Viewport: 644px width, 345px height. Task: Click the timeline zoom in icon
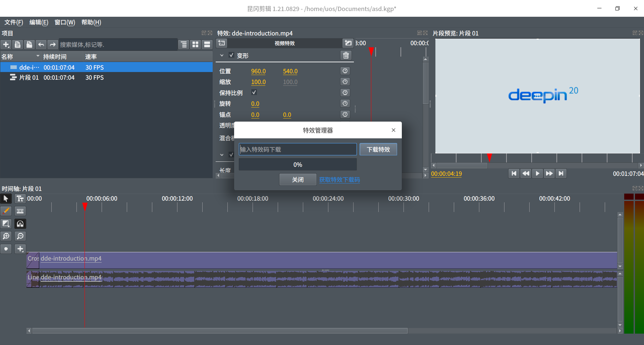tap(6, 236)
